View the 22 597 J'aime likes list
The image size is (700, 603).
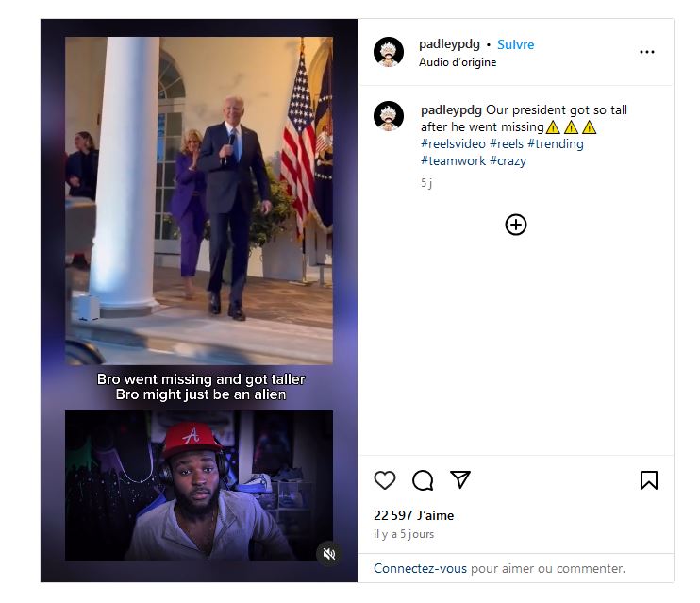pos(413,515)
